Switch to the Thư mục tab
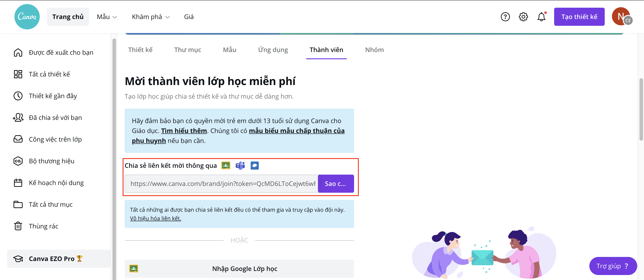Viewport: 644px width, 280px height. pos(187,50)
